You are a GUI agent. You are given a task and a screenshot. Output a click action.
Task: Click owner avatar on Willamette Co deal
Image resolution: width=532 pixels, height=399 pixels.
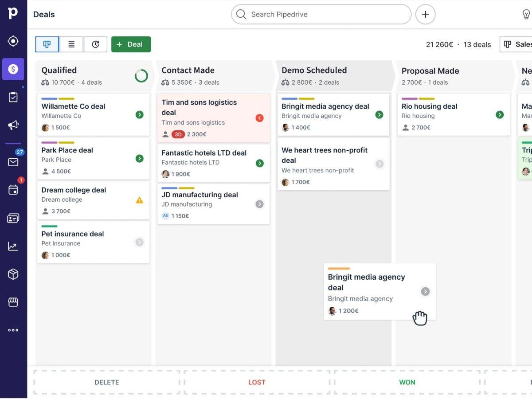(x=45, y=128)
